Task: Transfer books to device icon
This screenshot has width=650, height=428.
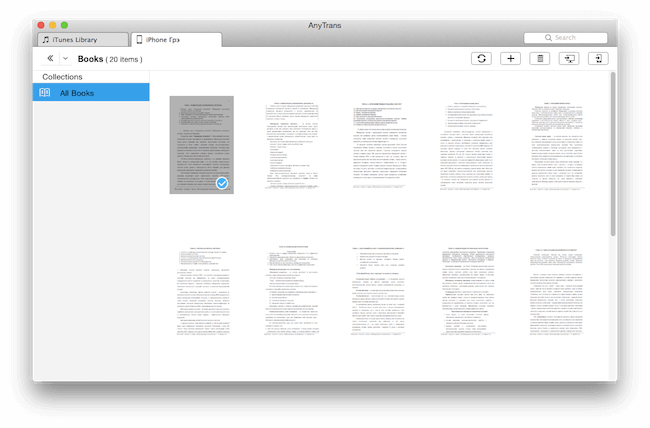Action: [x=598, y=58]
